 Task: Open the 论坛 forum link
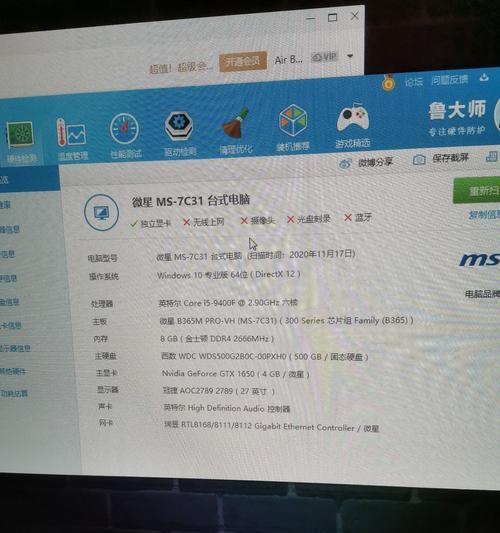pos(414,82)
